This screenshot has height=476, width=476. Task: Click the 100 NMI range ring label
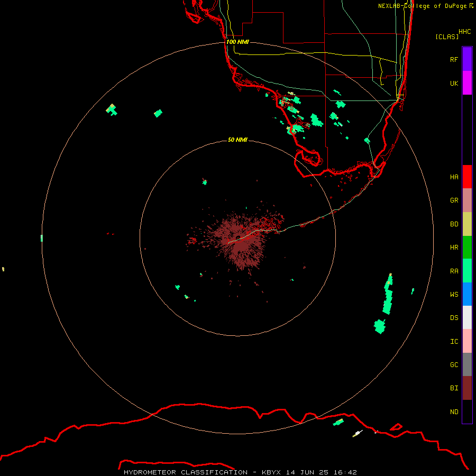coord(237,42)
